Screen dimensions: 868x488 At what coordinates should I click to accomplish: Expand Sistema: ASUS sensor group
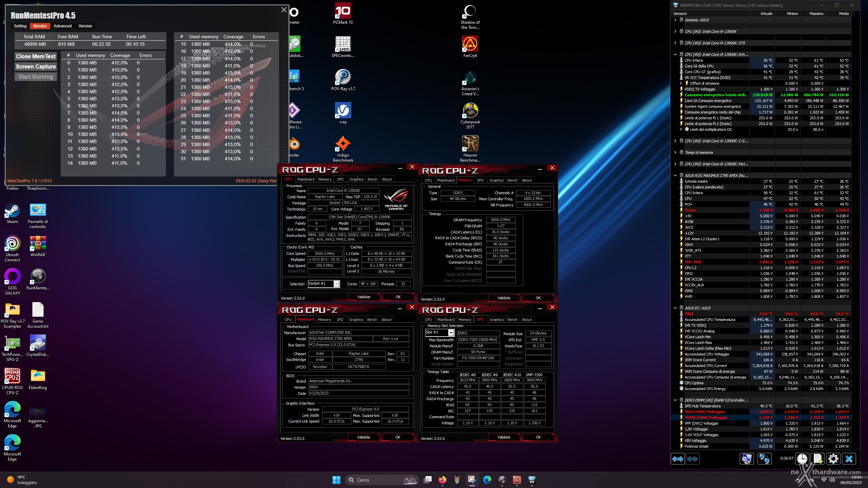point(675,20)
